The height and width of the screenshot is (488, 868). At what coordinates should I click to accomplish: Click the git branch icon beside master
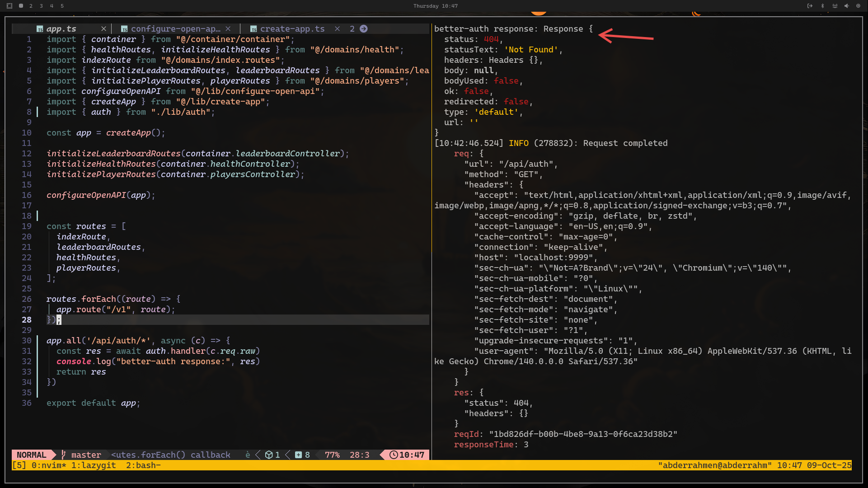click(x=63, y=455)
